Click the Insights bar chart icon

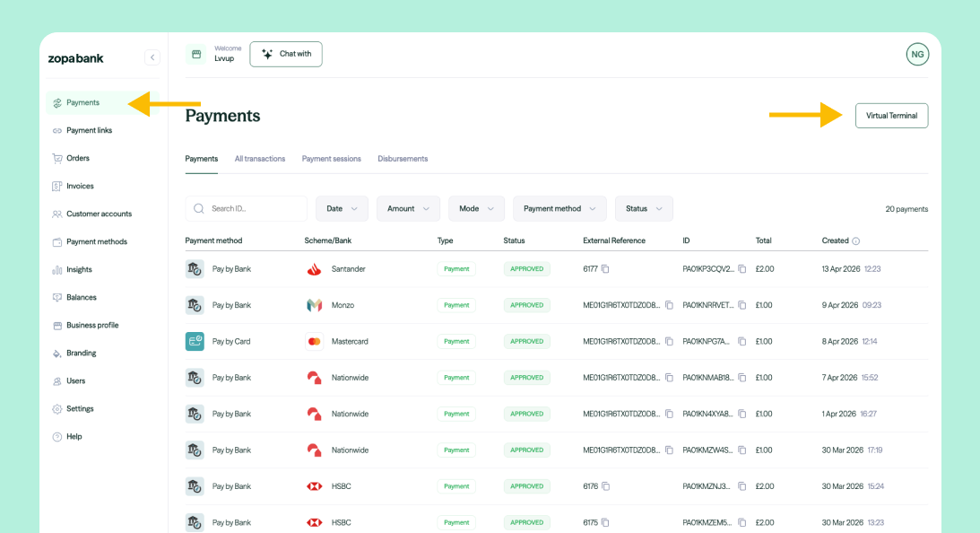click(56, 269)
